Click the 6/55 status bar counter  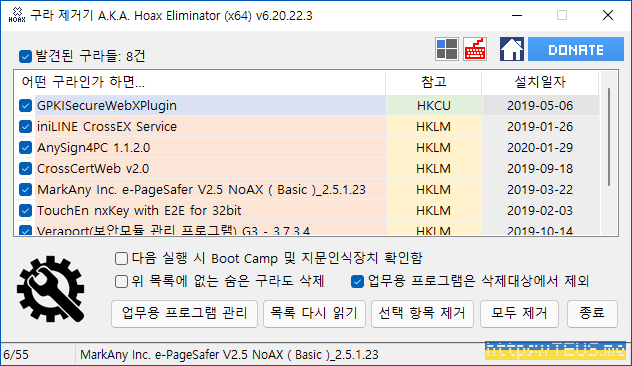pyautogui.click(x=16, y=355)
